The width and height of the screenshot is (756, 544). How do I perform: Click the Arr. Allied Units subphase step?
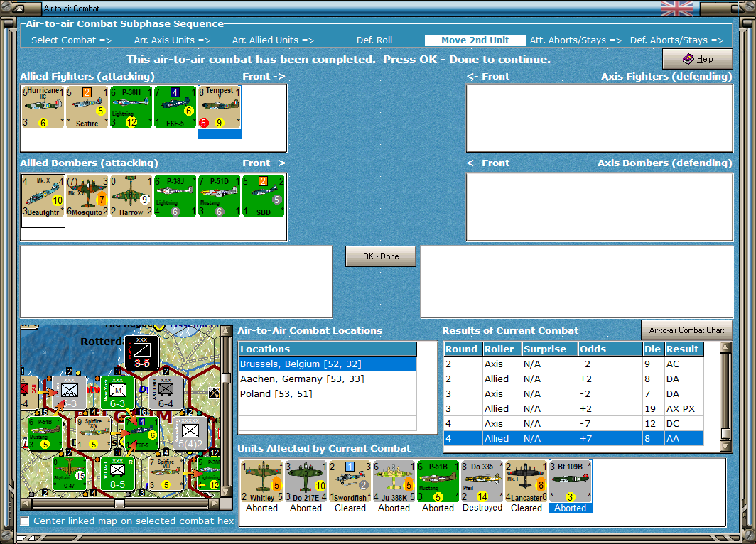(273, 40)
